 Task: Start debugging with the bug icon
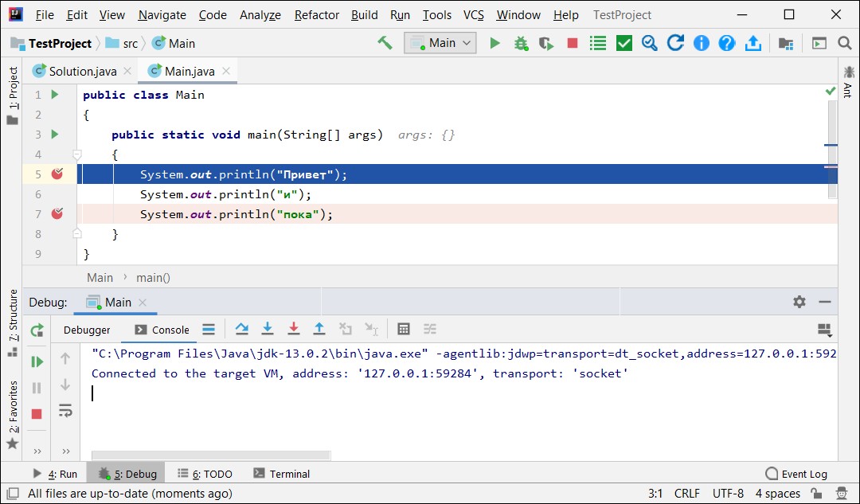pyautogui.click(x=521, y=43)
